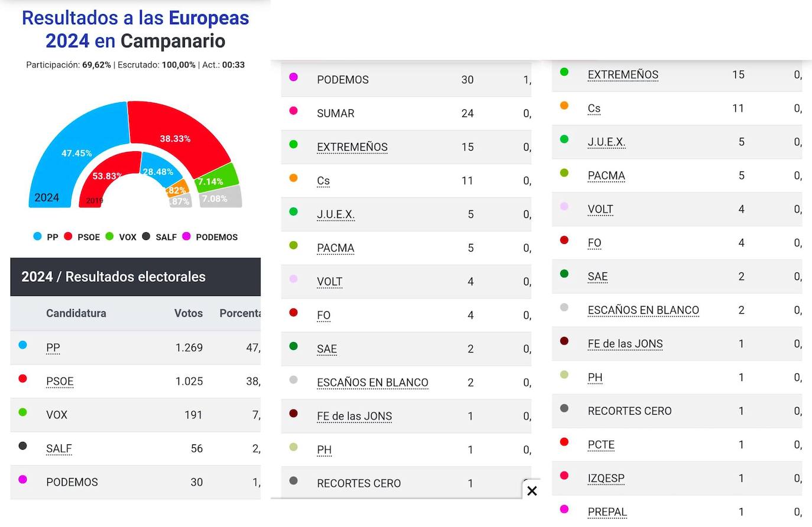Open the IZQESP party link
The width and height of the screenshot is (812, 527).
coord(606,479)
